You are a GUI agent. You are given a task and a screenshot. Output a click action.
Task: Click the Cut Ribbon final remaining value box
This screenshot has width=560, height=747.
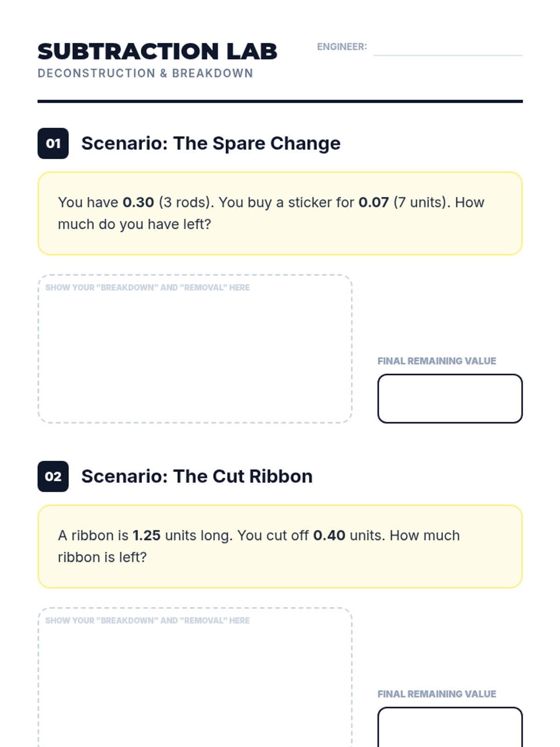pyautogui.click(x=449, y=728)
